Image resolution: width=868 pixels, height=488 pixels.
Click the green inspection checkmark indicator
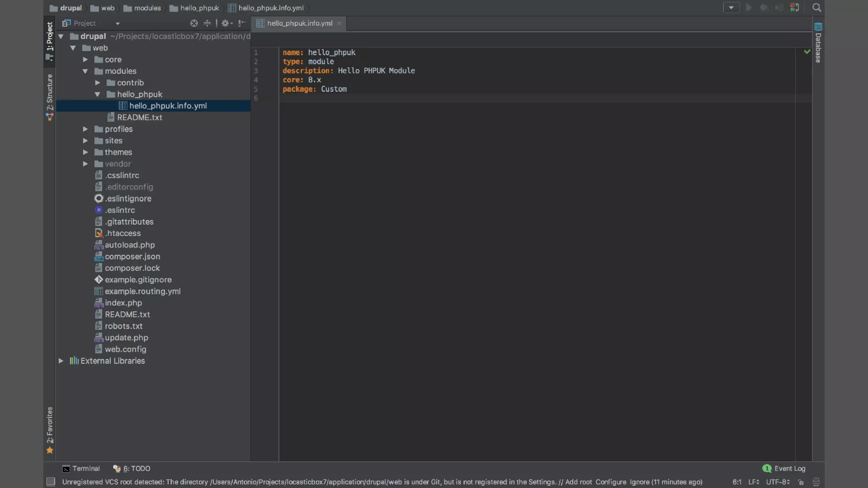coord(807,52)
